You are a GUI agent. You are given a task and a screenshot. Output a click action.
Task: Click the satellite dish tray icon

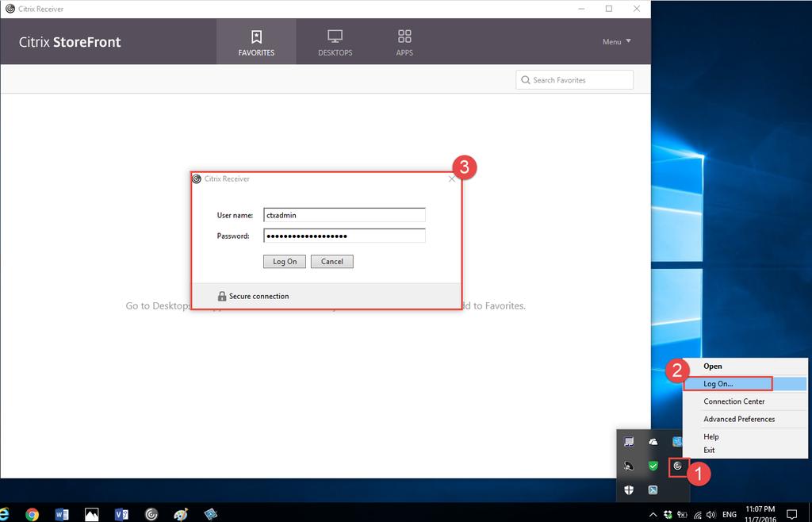click(x=629, y=466)
